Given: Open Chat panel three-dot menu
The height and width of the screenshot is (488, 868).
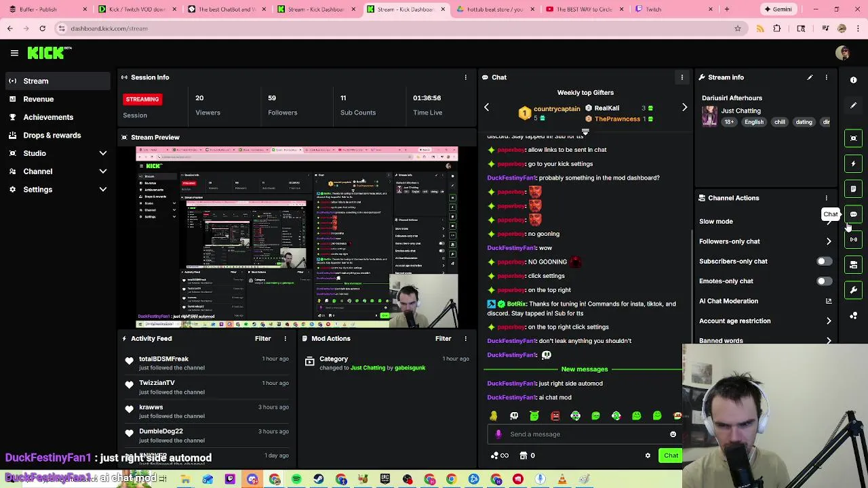Looking at the screenshot, I should click(x=682, y=77).
